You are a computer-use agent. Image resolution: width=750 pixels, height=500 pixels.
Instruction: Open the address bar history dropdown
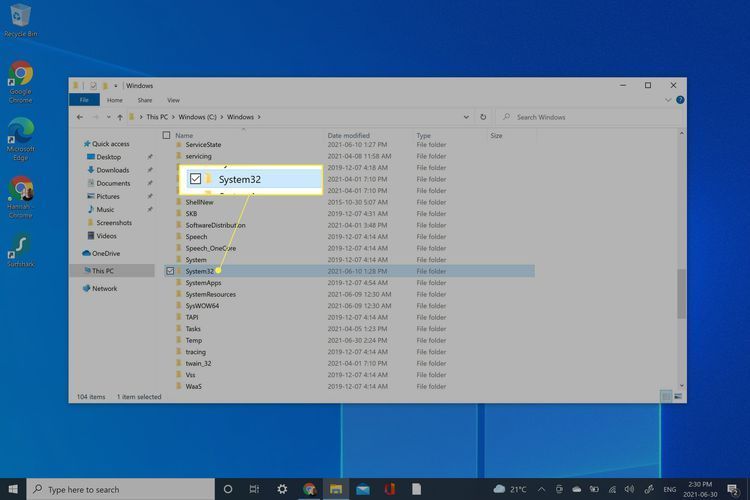pyautogui.click(x=468, y=117)
